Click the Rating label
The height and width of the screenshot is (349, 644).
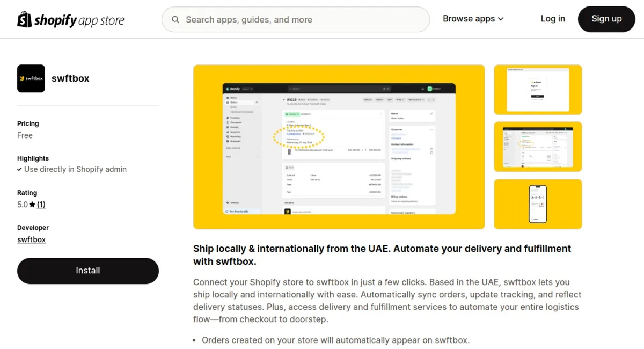(27, 193)
